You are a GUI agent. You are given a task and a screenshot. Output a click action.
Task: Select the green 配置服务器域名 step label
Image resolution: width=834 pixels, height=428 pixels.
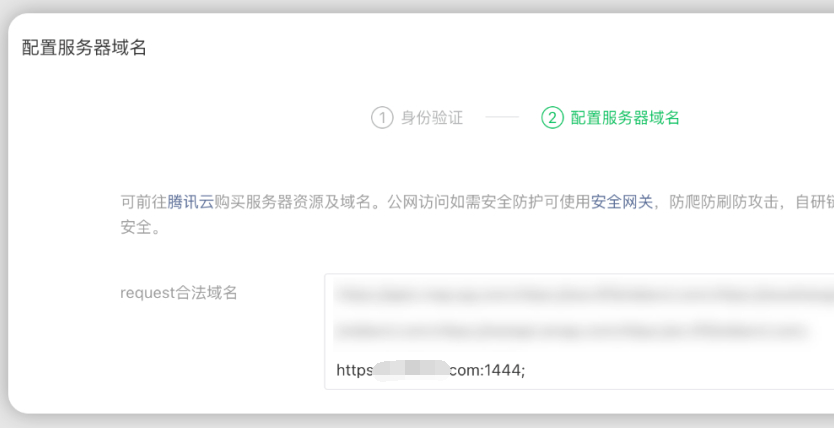pos(625,118)
